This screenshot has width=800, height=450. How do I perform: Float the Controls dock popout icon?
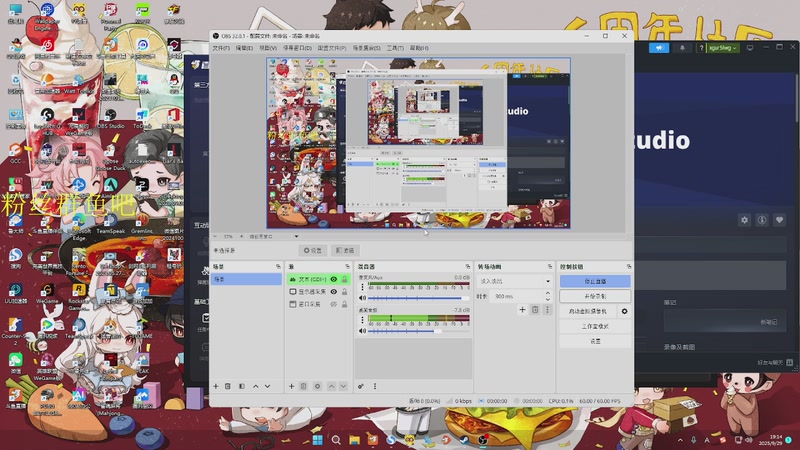[629, 267]
